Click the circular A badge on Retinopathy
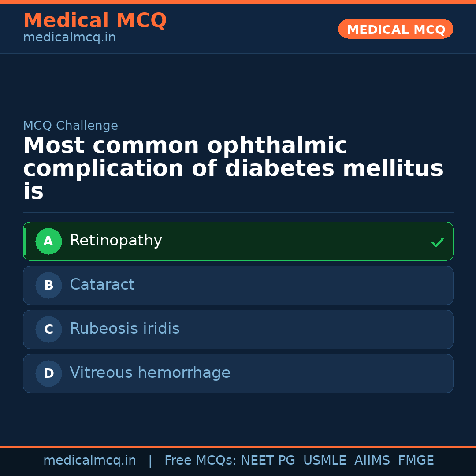The width and height of the screenshot is (476, 476). click(x=48, y=241)
